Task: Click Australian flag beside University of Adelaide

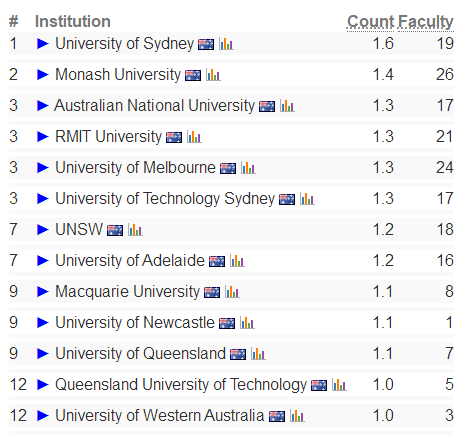Action: (x=217, y=261)
